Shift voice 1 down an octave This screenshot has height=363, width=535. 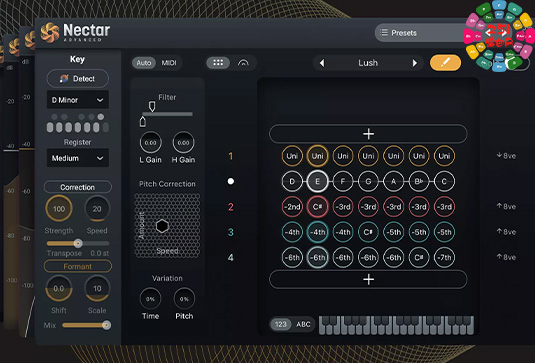click(x=506, y=156)
